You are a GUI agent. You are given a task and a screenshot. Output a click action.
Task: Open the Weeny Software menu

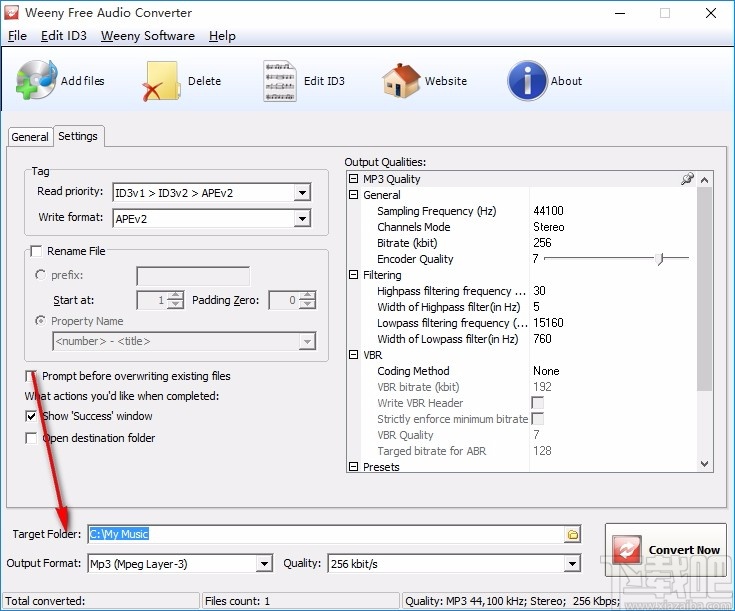click(148, 36)
